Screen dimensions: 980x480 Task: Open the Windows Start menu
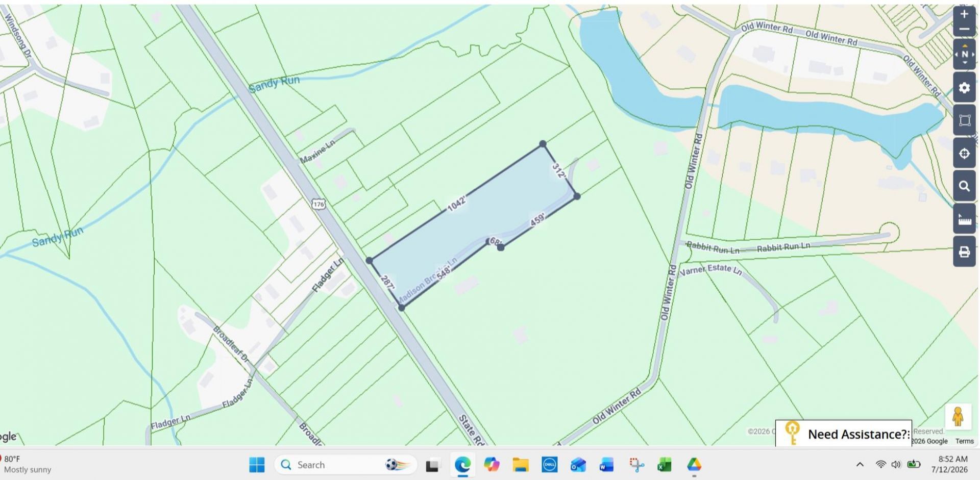[x=257, y=465]
